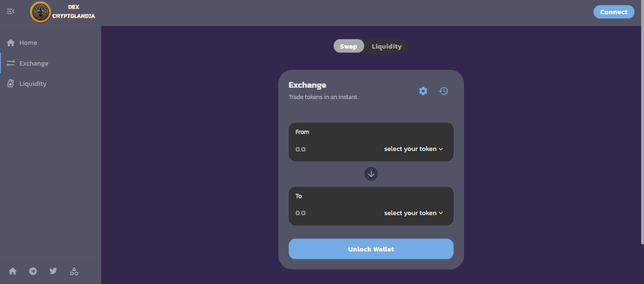Click the DEX Cryptolandia coin logo
Screen dimensions: 644x284
[x=40, y=12]
